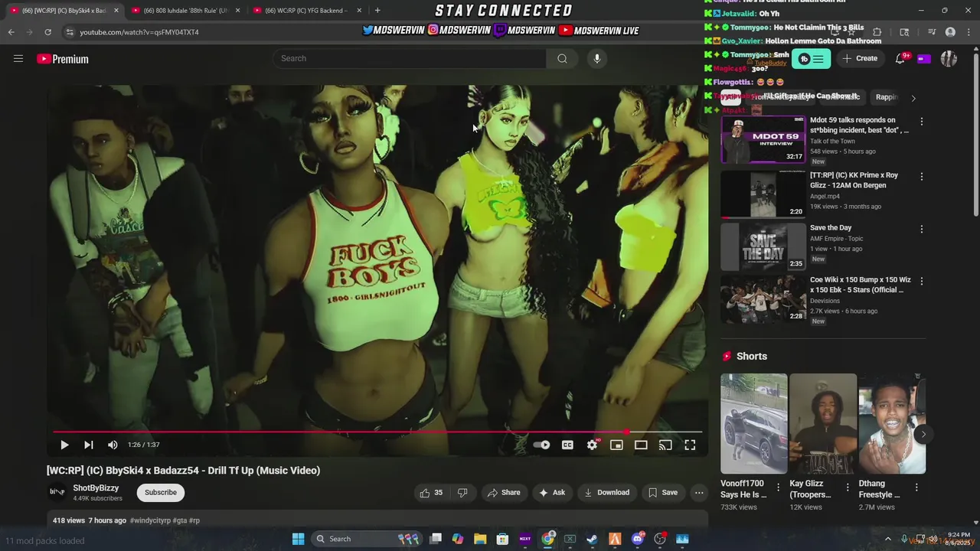The image size is (980, 551).
Task: Like the video with 35 likes
Action: (431, 493)
